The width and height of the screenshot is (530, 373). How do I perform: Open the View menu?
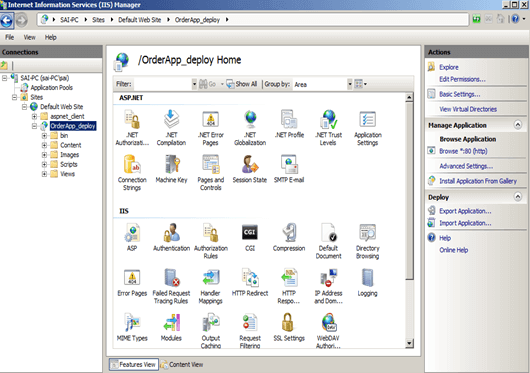pyautogui.click(x=29, y=37)
